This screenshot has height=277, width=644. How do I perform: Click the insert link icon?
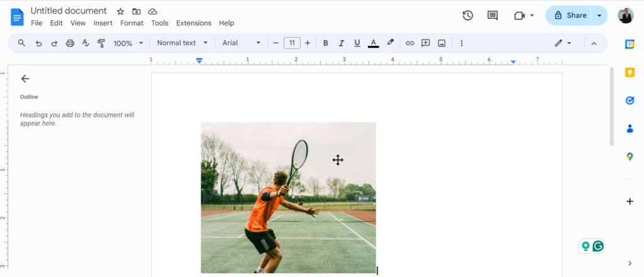tap(409, 43)
